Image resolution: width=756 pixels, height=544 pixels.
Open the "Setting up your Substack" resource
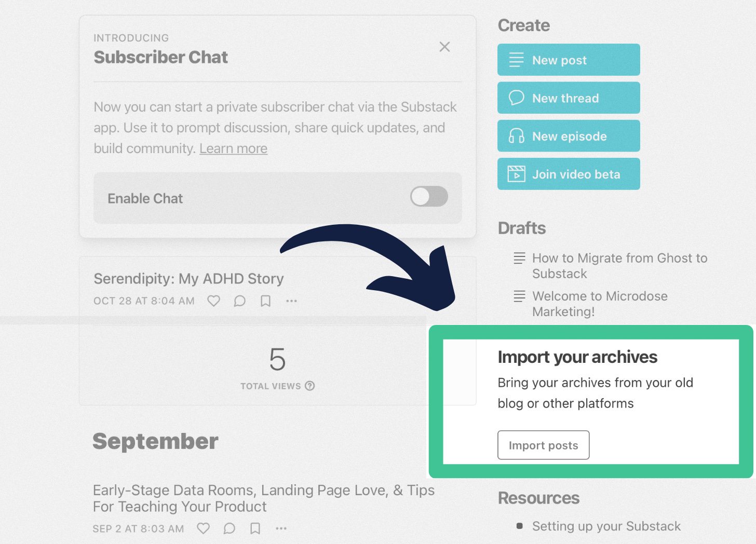click(x=606, y=526)
